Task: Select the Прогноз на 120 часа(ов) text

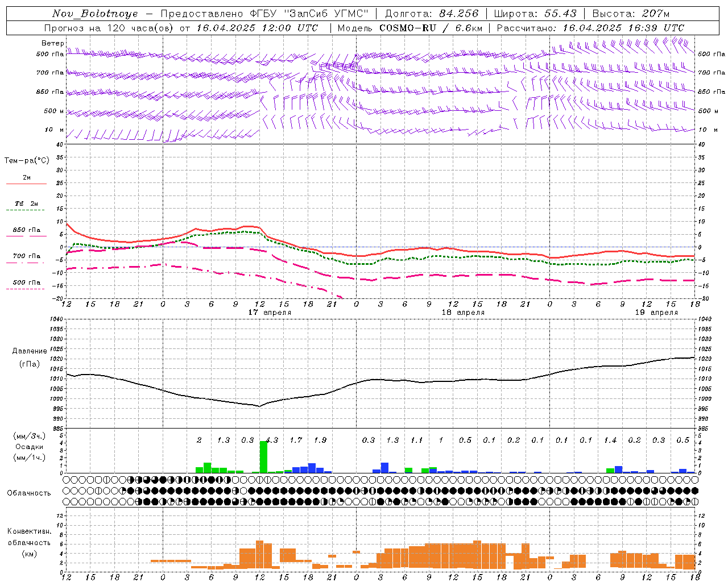Action: pyautogui.click(x=110, y=28)
